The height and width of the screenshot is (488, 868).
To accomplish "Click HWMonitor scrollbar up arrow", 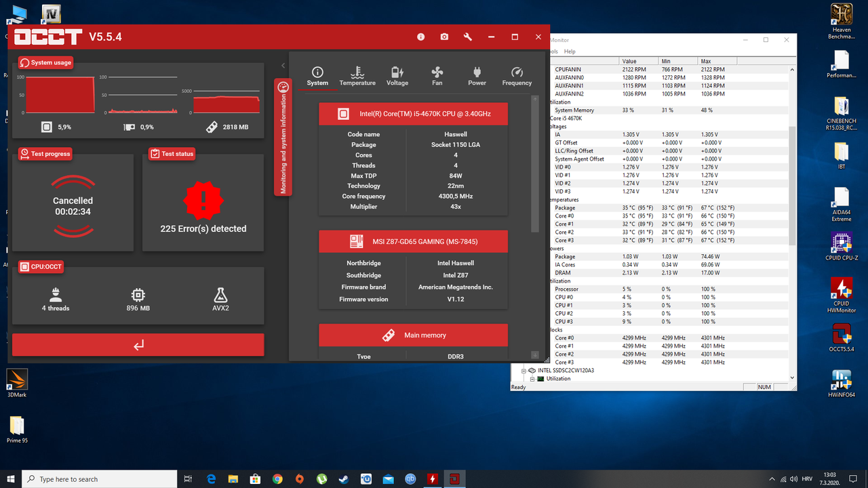I will tap(792, 69).
